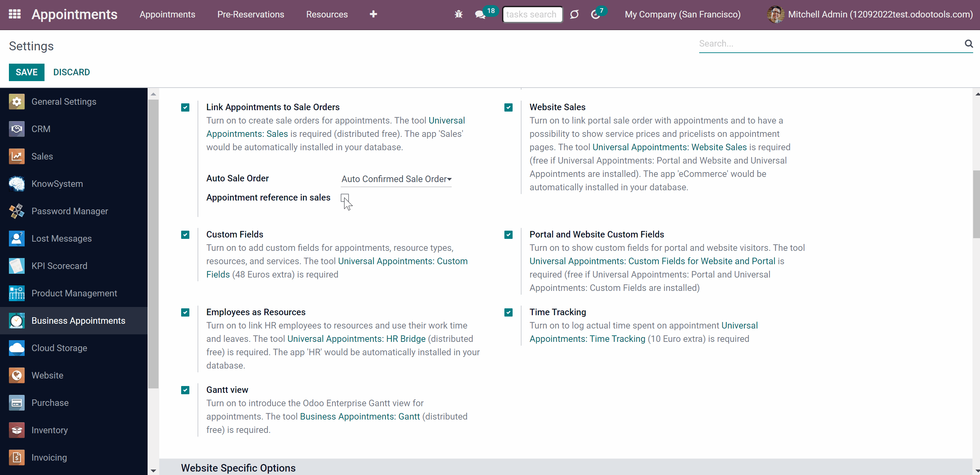
Task: Click the Inventory box icon
Action: tap(17, 430)
